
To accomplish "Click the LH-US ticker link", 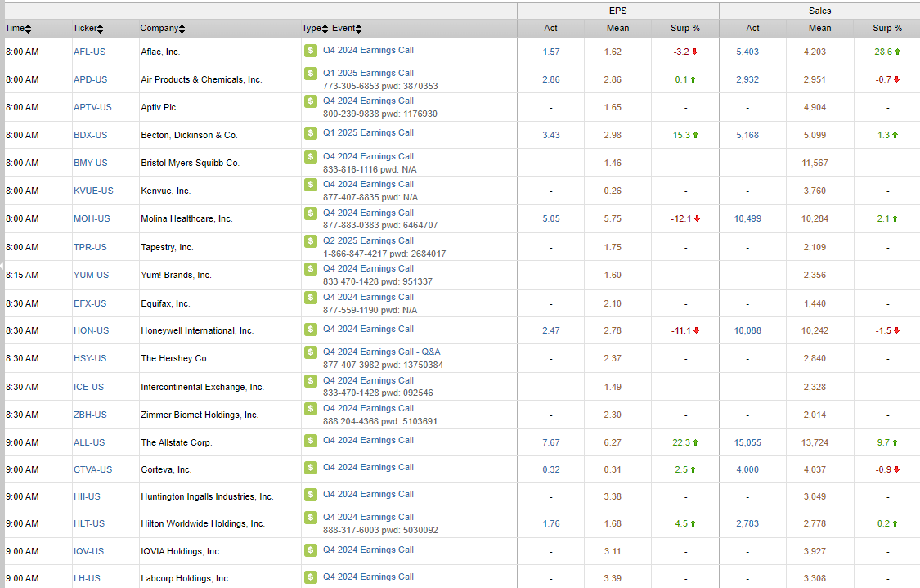I will tap(87, 578).
